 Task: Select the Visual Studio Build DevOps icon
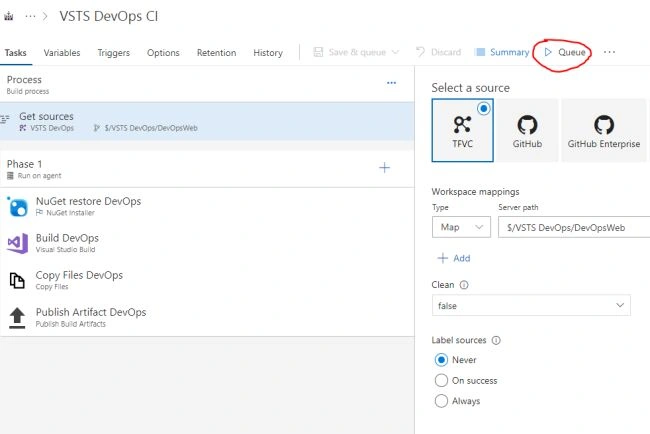(17, 243)
